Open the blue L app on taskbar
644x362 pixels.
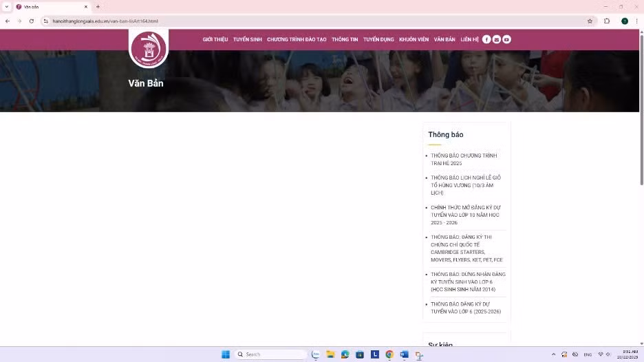pyautogui.click(x=374, y=354)
